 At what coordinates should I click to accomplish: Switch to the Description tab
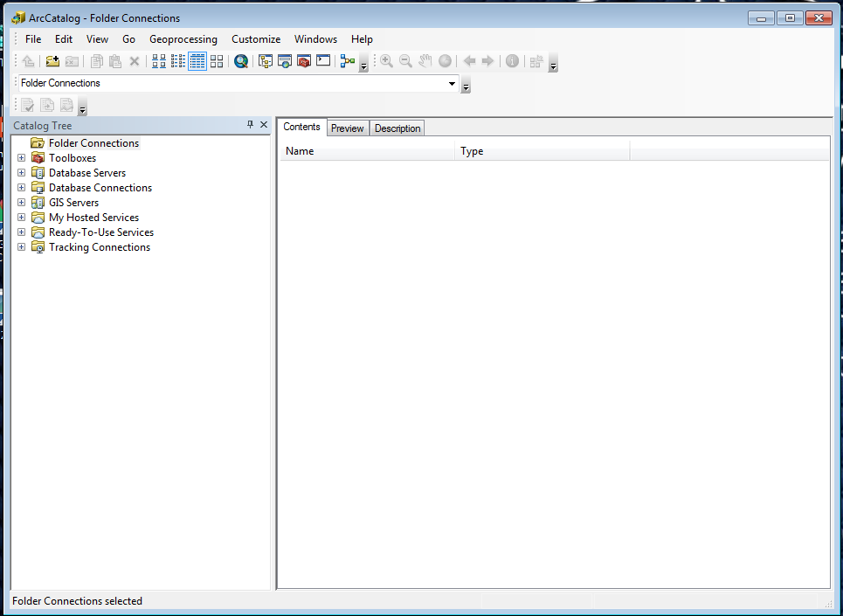tap(397, 128)
